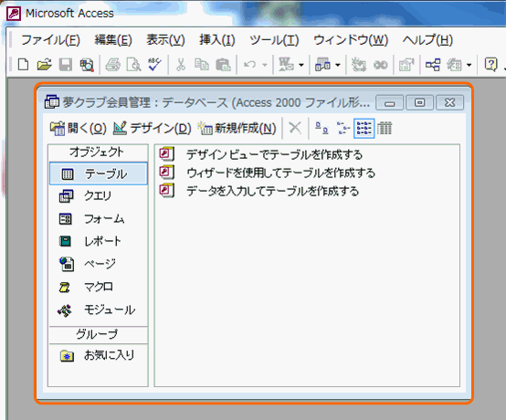The image size is (506, 420).
Task: Click the Script Editor icon
Action: 381,65
